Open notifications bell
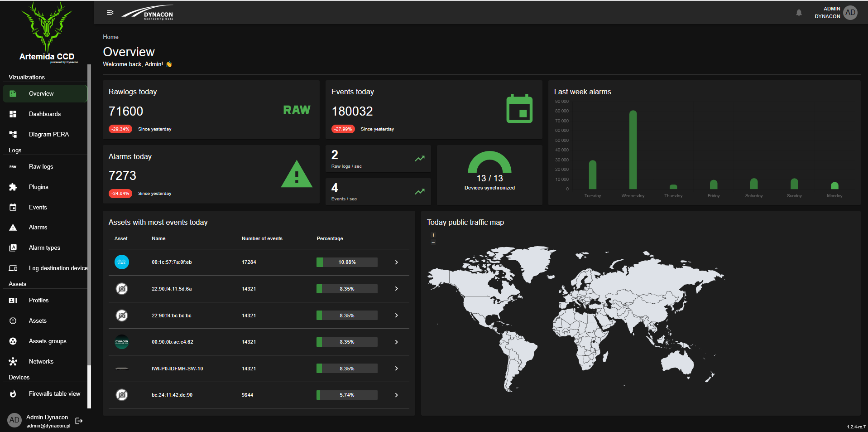The image size is (868, 432). click(x=799, y=13)
